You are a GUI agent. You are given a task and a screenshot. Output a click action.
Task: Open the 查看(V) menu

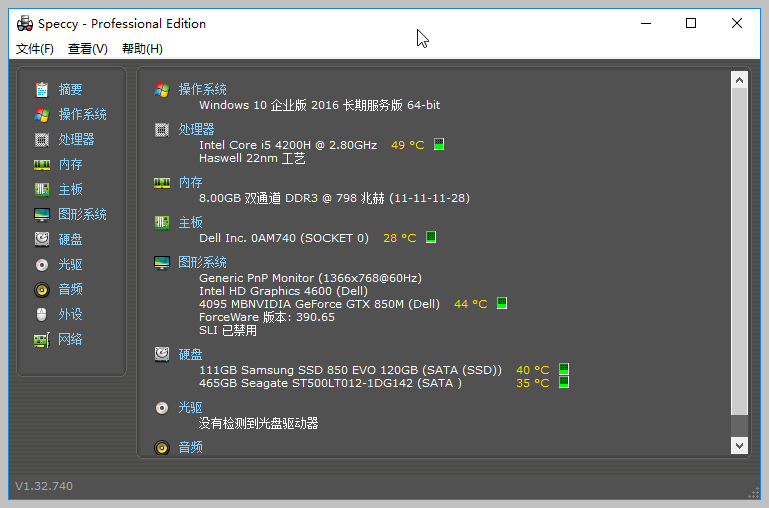(x=88, y=49)
